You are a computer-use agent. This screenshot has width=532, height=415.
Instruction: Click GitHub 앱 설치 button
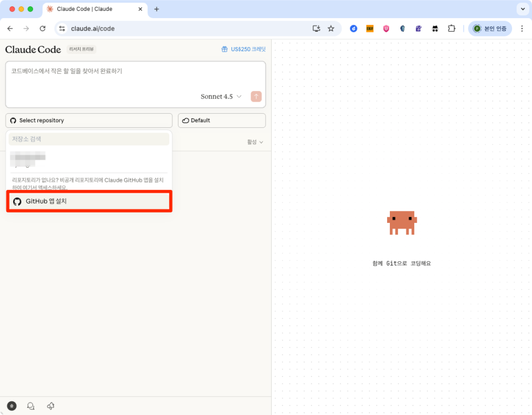(x=89, y=201)
